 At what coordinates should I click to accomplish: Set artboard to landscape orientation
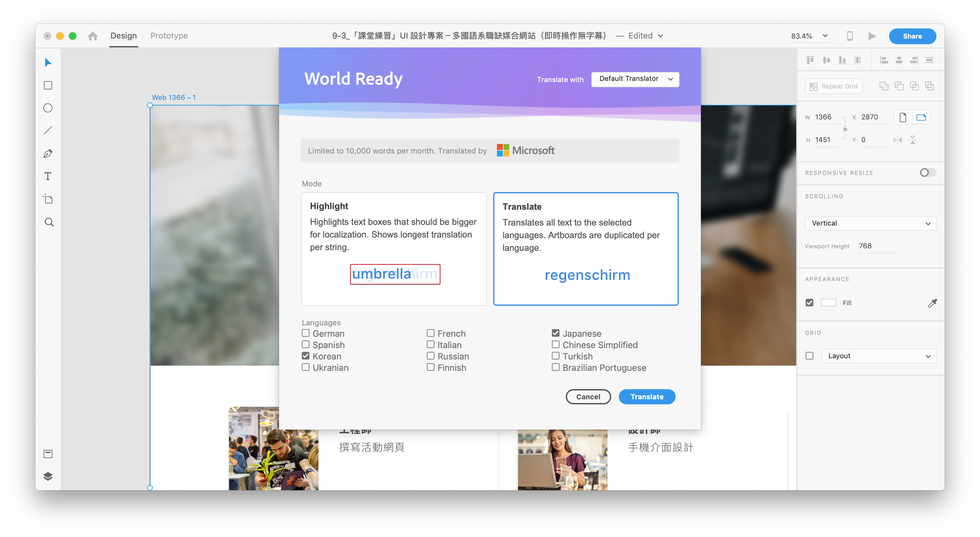(921, 117)
